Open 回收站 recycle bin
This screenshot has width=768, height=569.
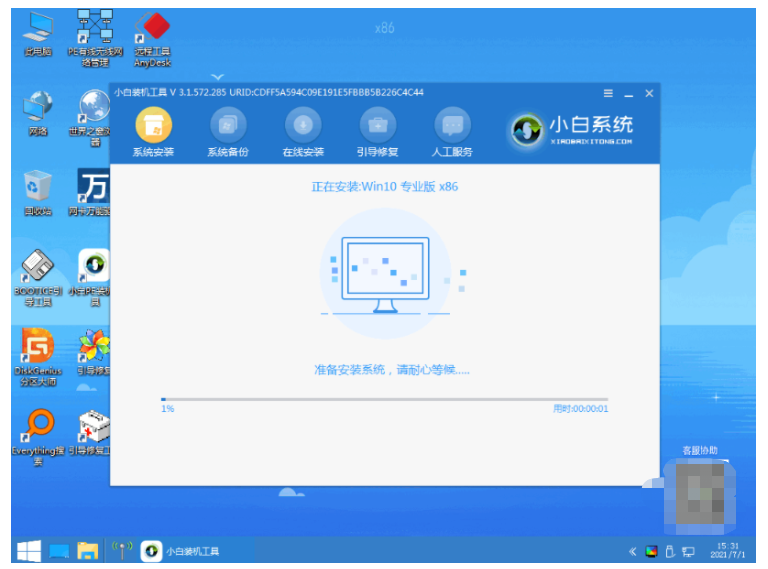[38, 193]
